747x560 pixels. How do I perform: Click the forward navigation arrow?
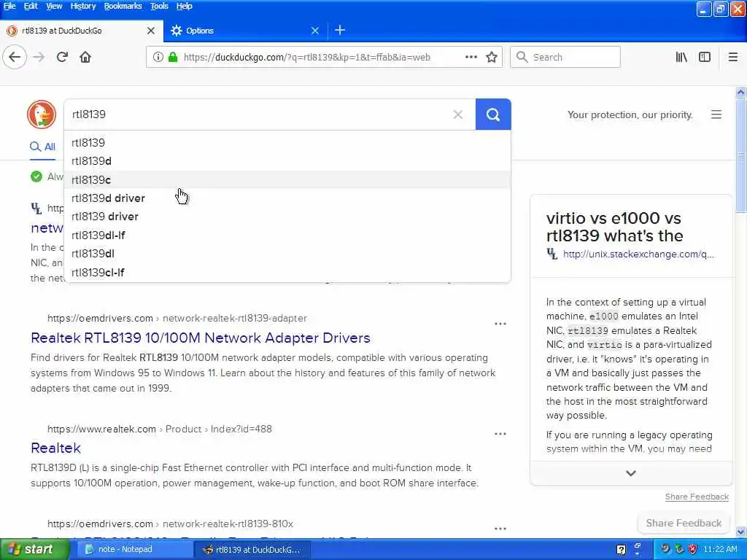point(39,57)
